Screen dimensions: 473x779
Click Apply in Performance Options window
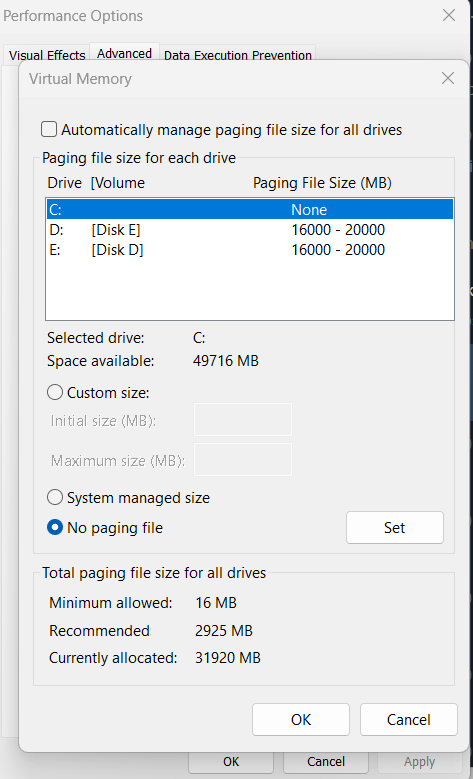420,762
